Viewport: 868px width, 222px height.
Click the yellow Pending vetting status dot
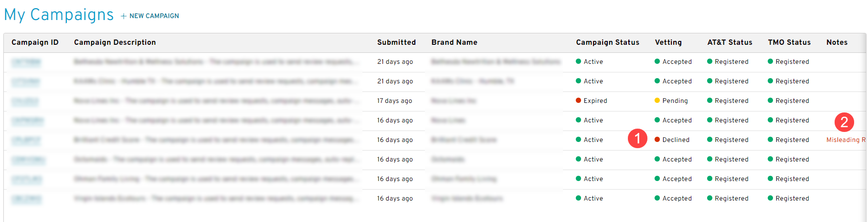[x=657, y=101]
